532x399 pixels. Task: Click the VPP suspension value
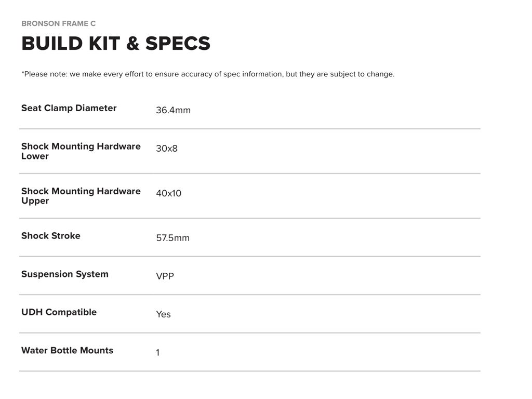165,276
